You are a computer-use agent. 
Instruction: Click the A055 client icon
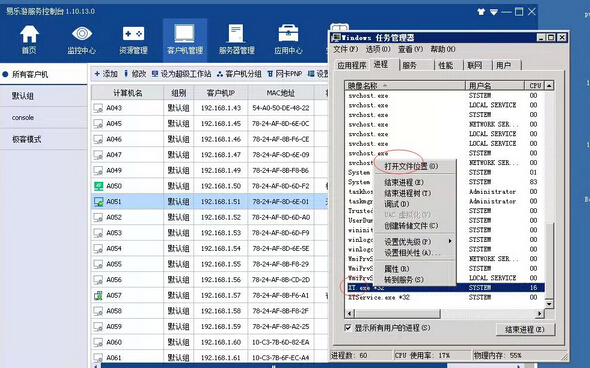pos(98,265)
